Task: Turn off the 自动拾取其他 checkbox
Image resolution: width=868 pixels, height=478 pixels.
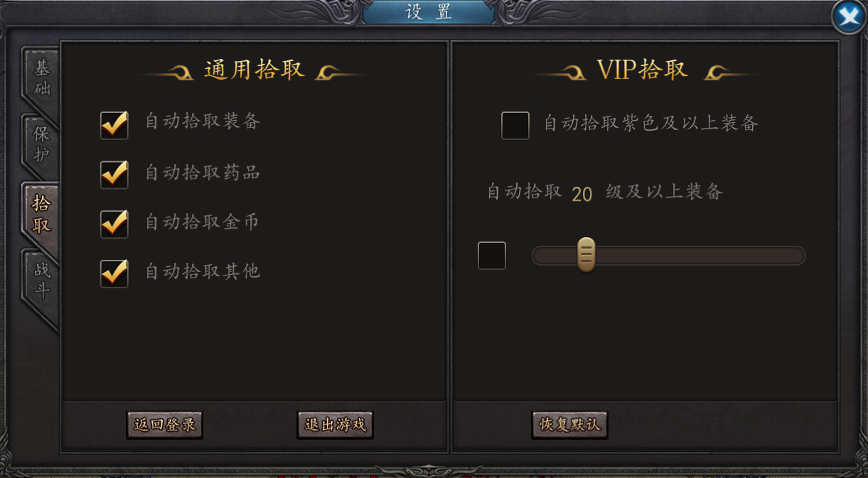Action: pyautogui.click(x=114, y=273)
